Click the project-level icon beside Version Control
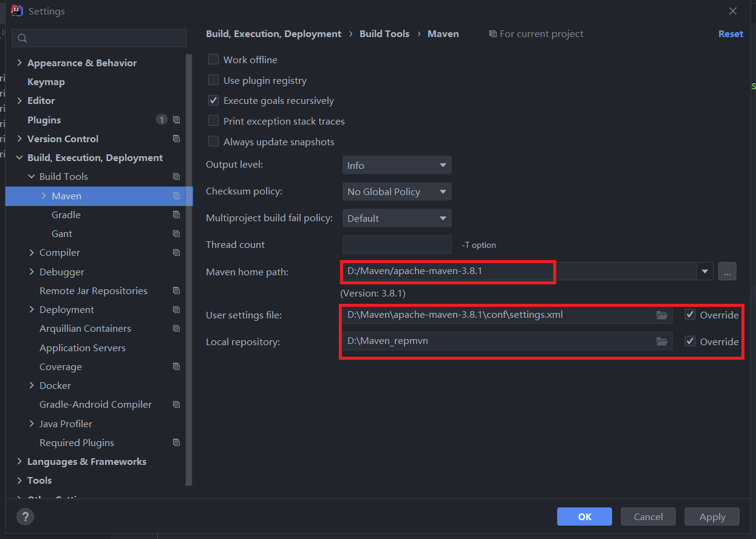The height and width of the screenshot is (539, 756). [176, 139]
